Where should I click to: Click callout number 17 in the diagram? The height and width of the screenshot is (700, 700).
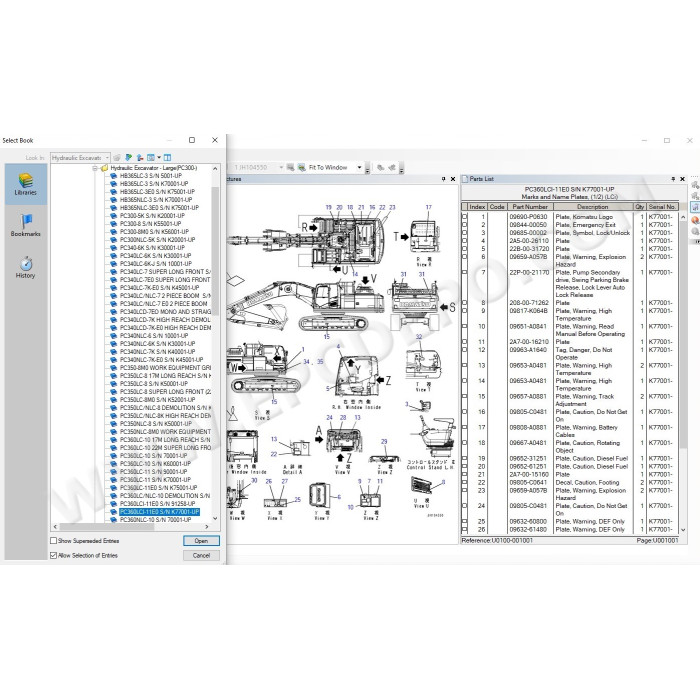tap(429, 207)
